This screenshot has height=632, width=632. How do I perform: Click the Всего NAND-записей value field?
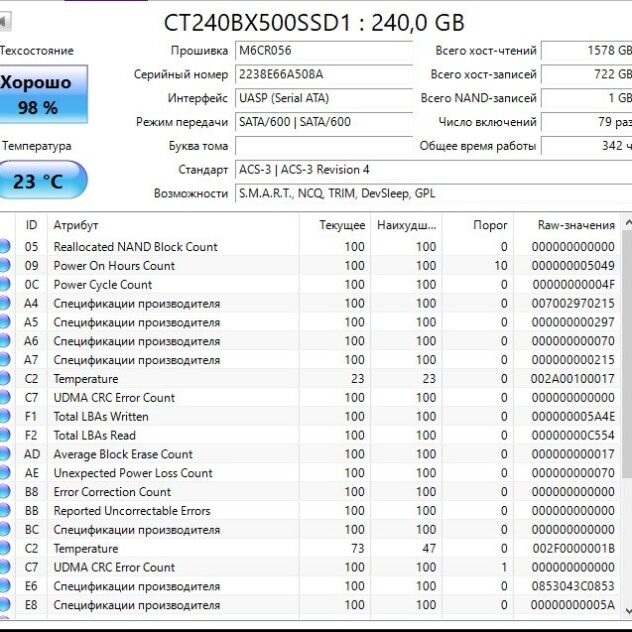pyautogui.click(x=586, y=98)
